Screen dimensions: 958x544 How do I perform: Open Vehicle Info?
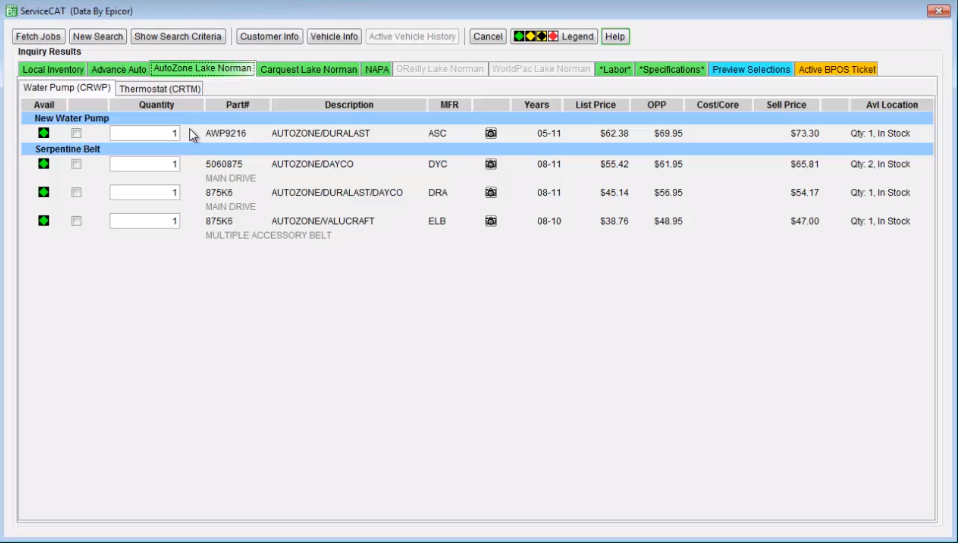coord(334,37)
